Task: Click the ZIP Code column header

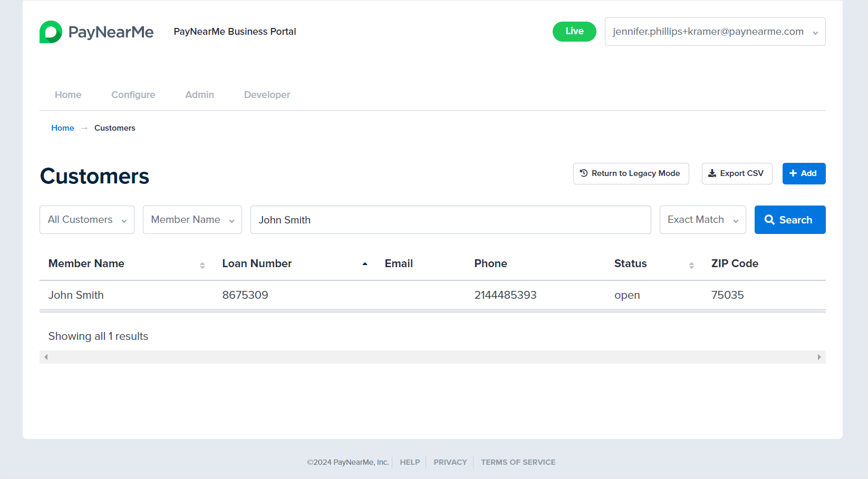Action: click(735, 263)
